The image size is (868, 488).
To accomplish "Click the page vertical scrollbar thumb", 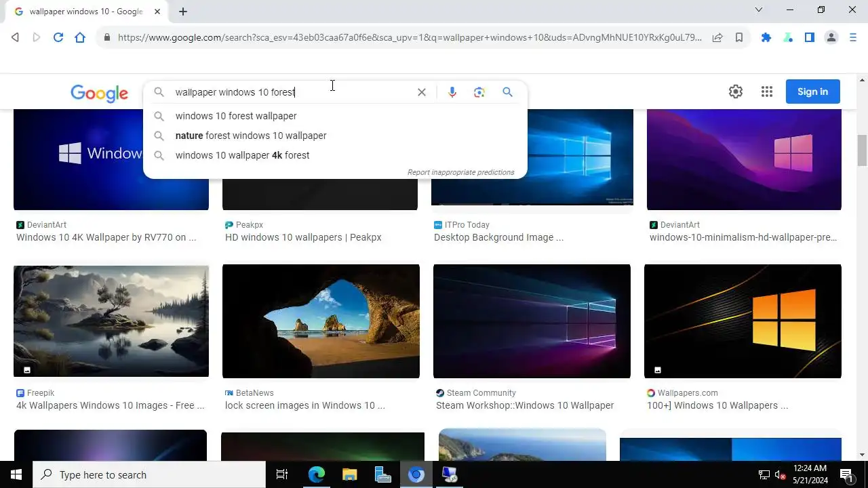I will click(x=862, y=150).
